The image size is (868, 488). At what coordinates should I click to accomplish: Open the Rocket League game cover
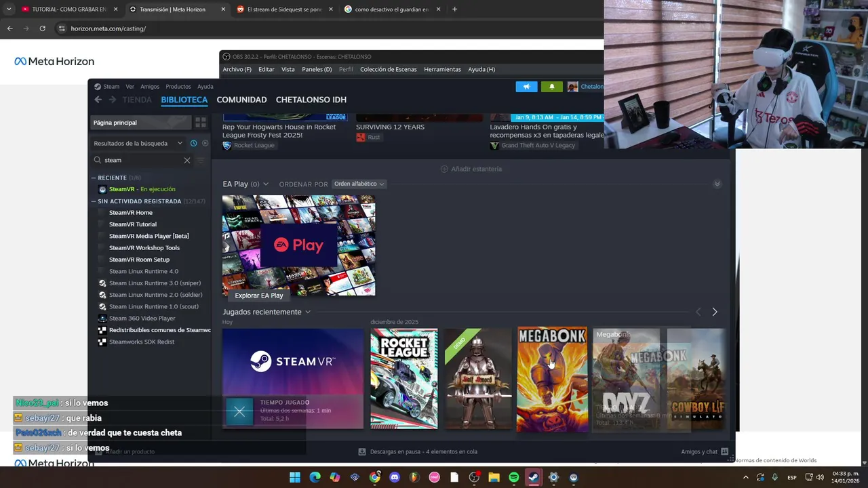[x=404, y=379]
